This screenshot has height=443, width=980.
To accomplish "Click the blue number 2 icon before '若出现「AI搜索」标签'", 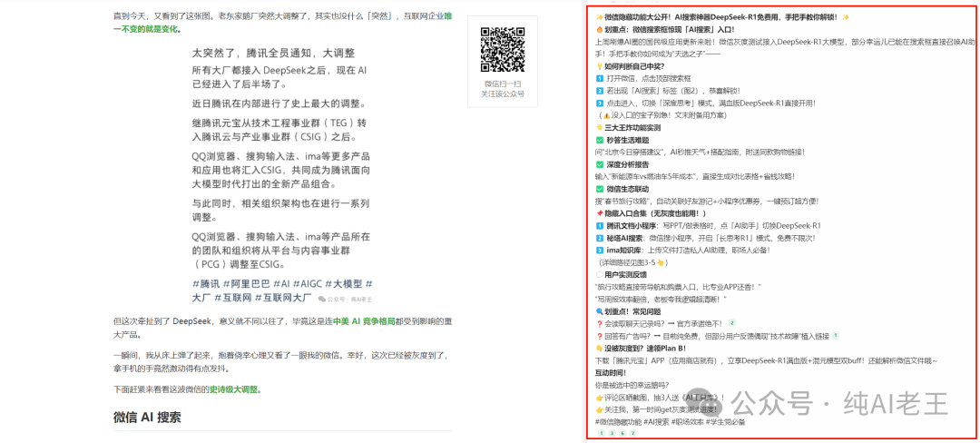I will click(x=600, y=91).
